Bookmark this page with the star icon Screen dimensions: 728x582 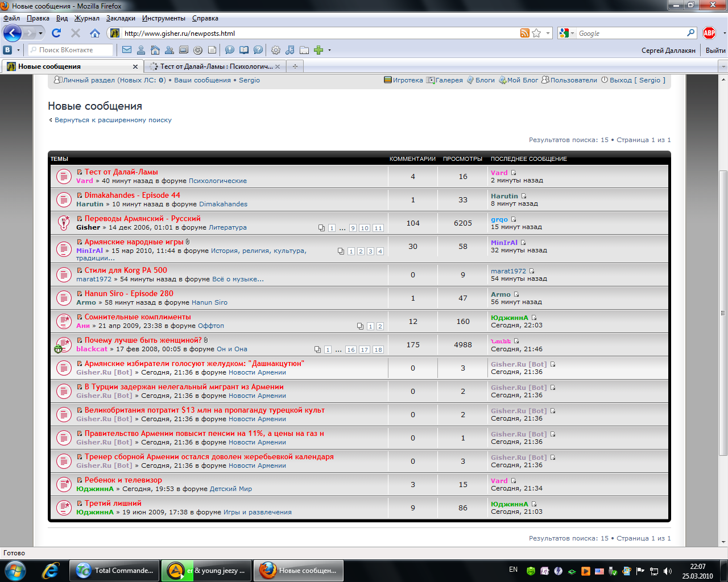(x=536, y=33)
